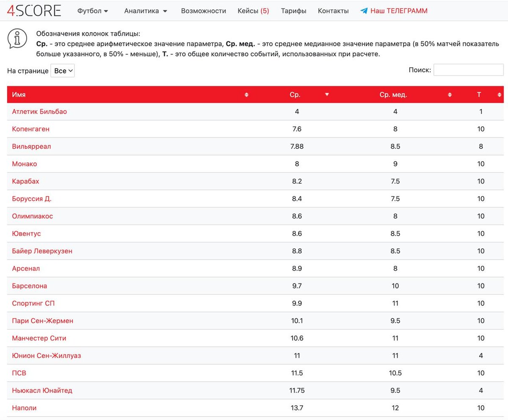Viewport: 508px width, 420px height.
Task: Open Наполи team link
Action: (x=24, y=408)
